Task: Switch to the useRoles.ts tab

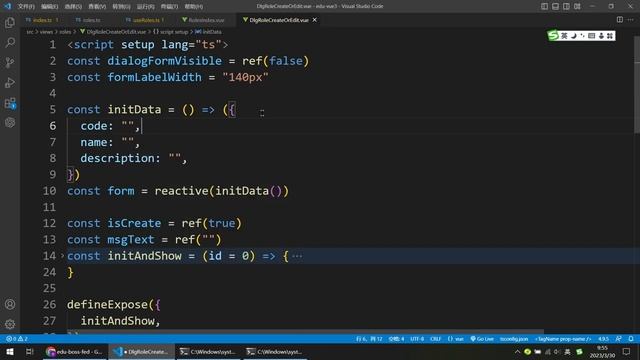Action: click(145, 20)
